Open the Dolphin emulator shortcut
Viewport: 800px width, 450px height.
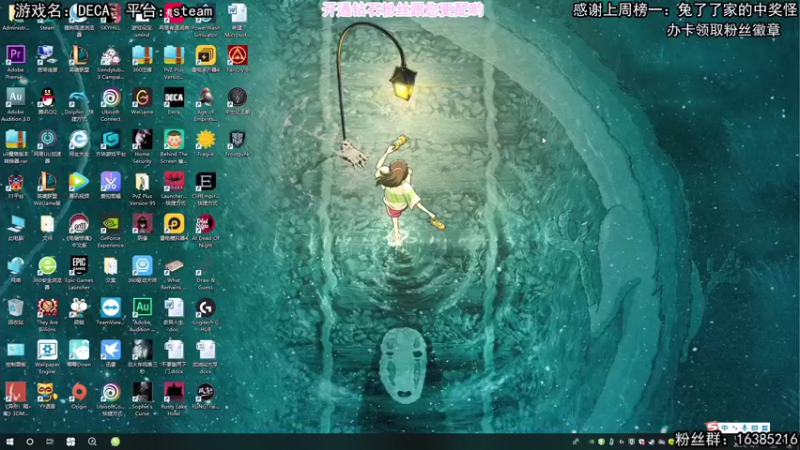click(x=79, y=104)
